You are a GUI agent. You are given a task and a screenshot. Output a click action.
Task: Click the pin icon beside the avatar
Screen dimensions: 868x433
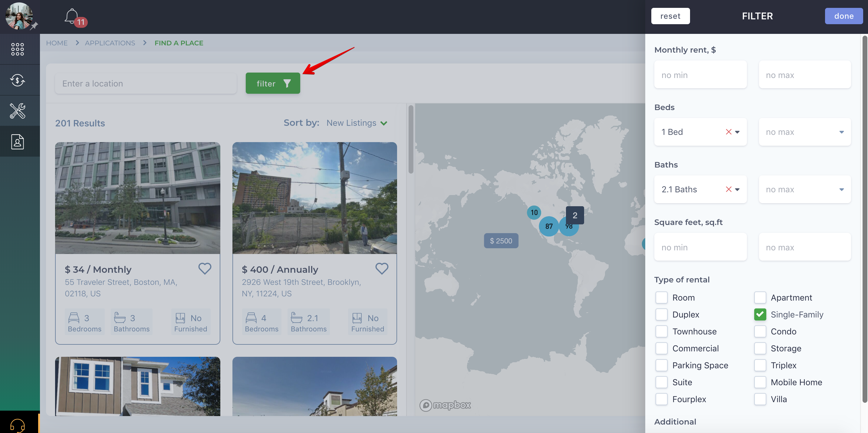pyautogui.click(x=34, y=26)
